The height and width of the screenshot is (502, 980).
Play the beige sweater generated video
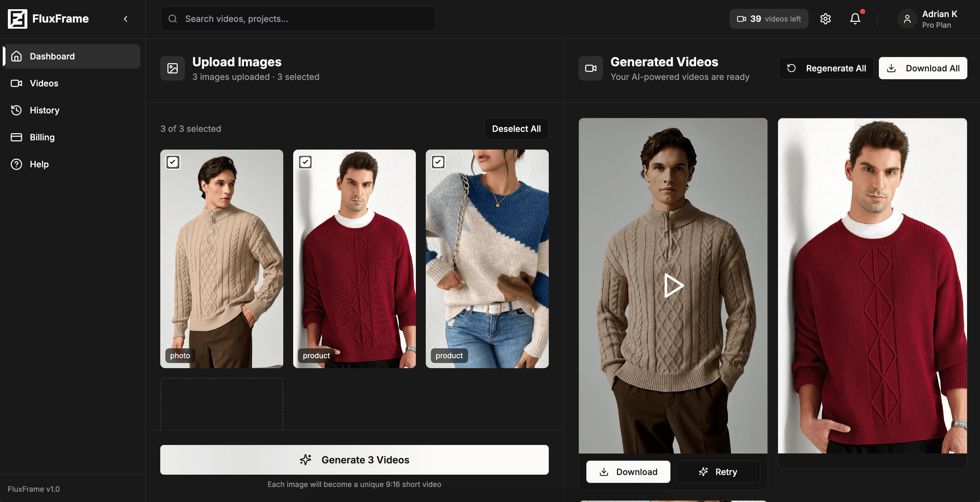pyautogui.click(x=673, y=285)
